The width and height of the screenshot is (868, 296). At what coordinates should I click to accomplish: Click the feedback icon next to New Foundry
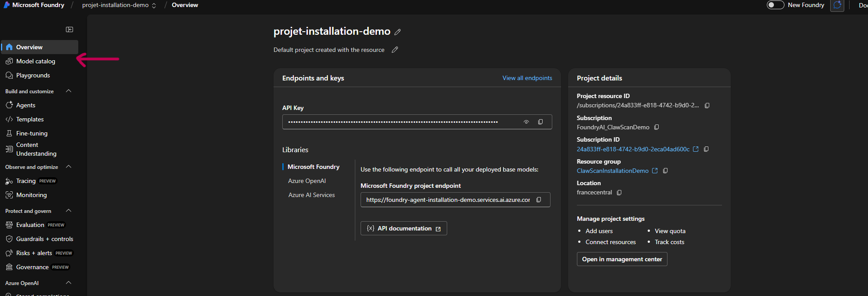(837, 5)
